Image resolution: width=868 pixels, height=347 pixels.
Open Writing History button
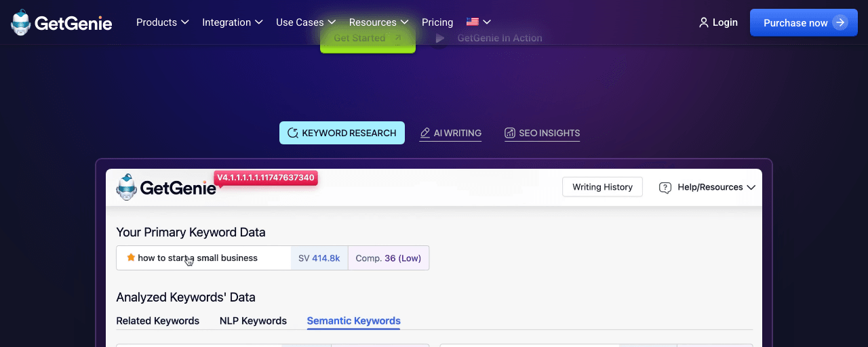coord(602,187)
